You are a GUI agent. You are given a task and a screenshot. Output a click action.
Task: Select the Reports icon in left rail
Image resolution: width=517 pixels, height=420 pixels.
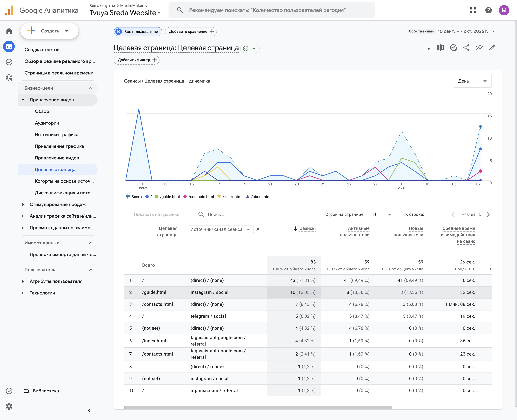click(x=9, y=47)
